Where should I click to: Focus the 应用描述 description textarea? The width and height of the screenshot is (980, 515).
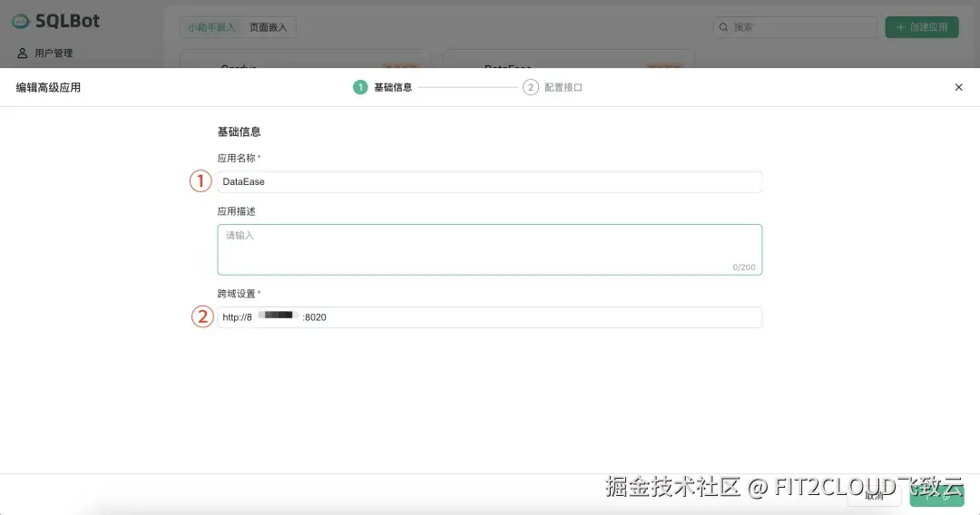(x=489, y=249)
